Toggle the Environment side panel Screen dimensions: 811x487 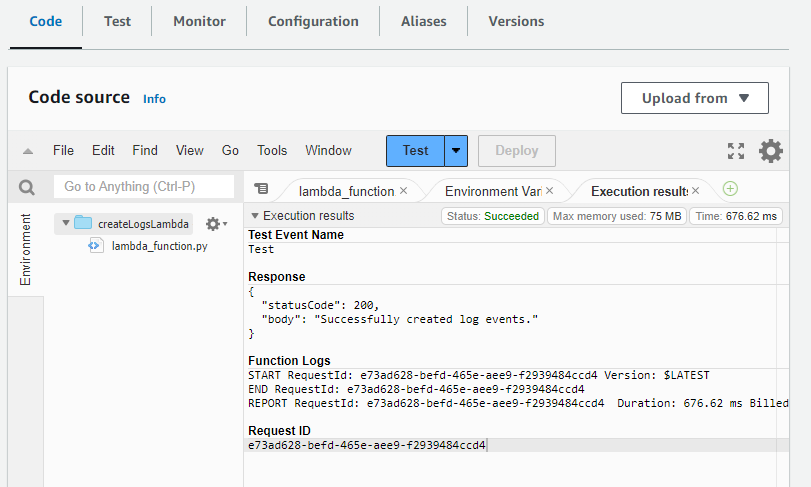tap(25, 249)
